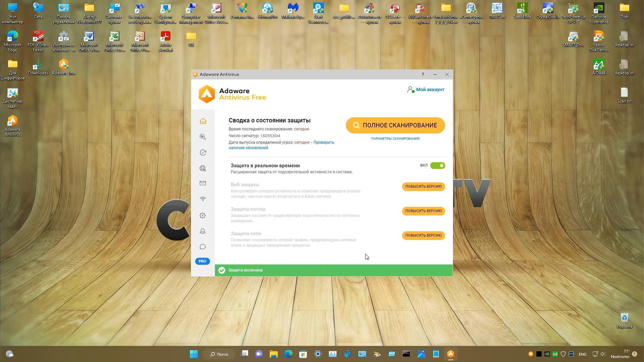The height and width of the screenshot is (362, 644).
Task: Open the help question mark in title bar
Action: click(423, 74)
